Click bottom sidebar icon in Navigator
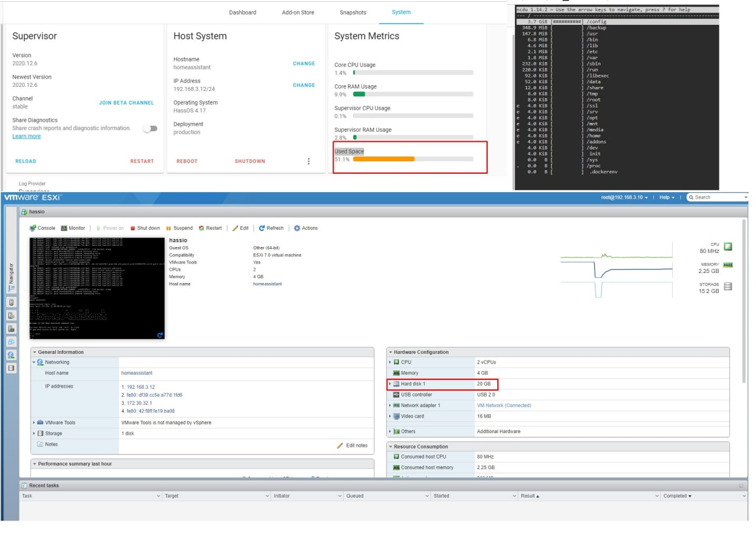Viewport: 756px width, 546px height. pyautogui.click(x=11, y=368)
